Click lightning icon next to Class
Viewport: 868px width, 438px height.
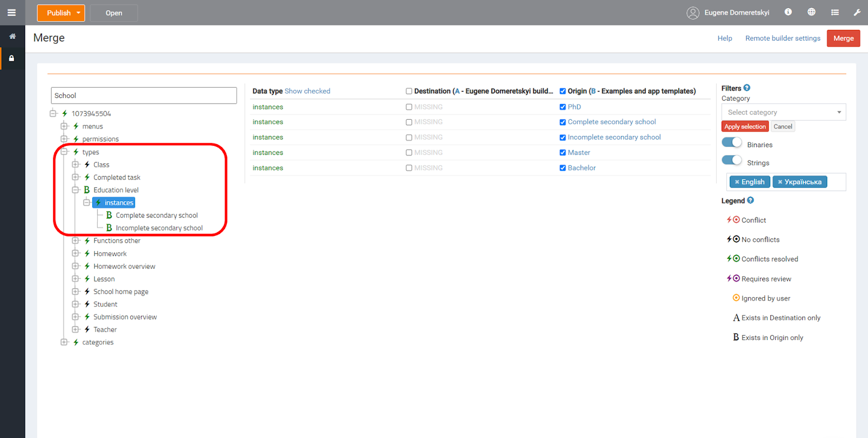pos(87,164)
